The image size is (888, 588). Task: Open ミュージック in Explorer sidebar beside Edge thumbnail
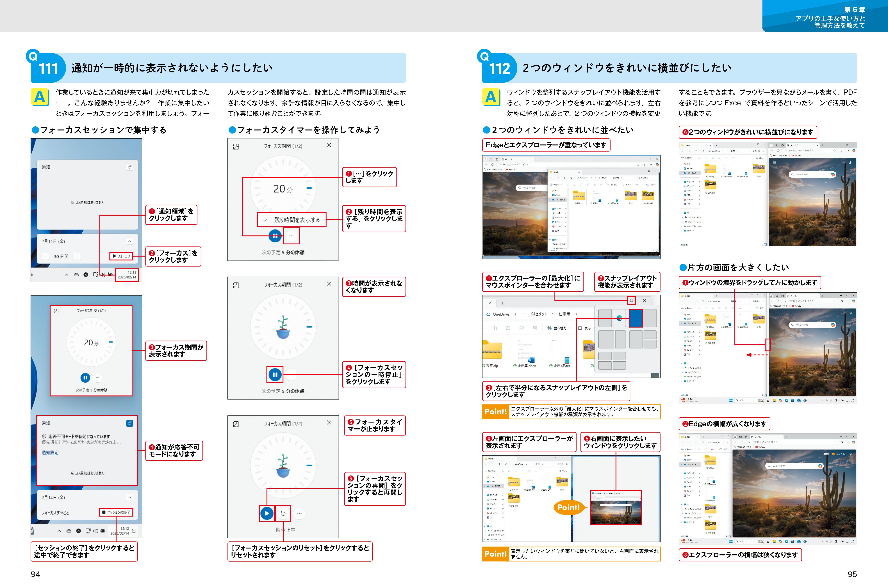pyautogui.click(x=492, y=513)
